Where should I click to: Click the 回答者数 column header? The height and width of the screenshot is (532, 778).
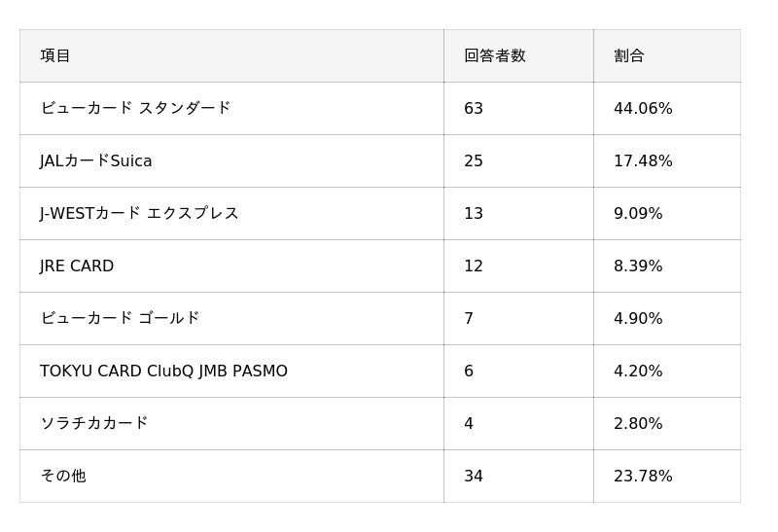click(494, 55)
